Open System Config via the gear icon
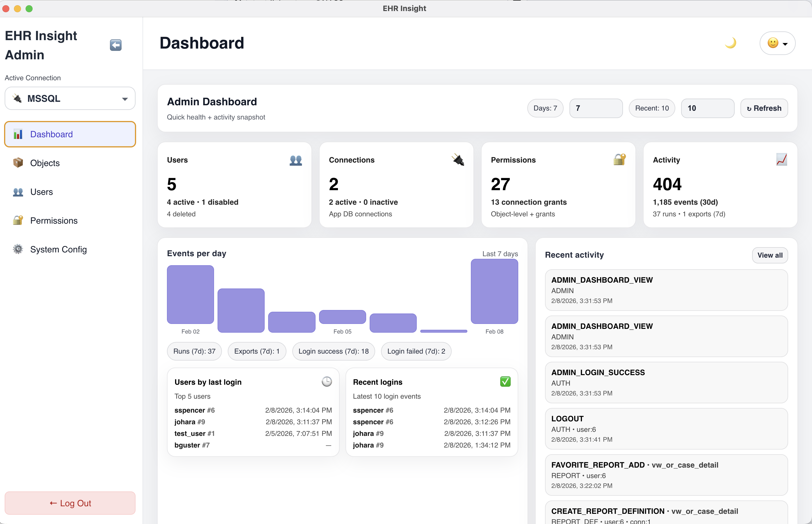The height and width of the screenshot is (524, 812). [x=18, y=249]
